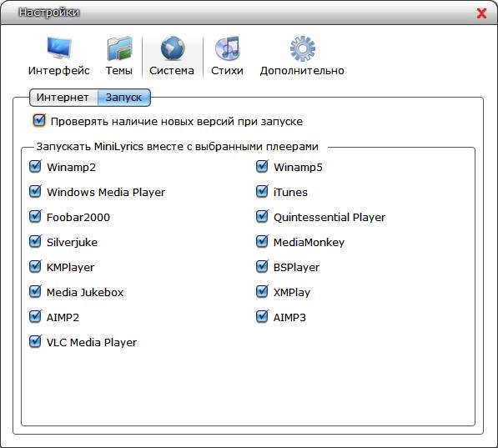Toggle the Media Jukebox checkbox

point(35,291)
